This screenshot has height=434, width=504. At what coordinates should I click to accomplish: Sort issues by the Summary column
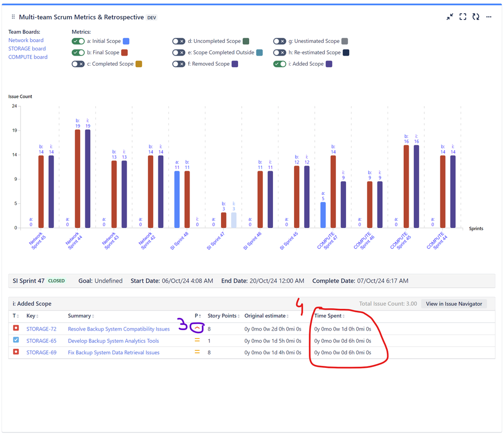(x=81, y=316)
